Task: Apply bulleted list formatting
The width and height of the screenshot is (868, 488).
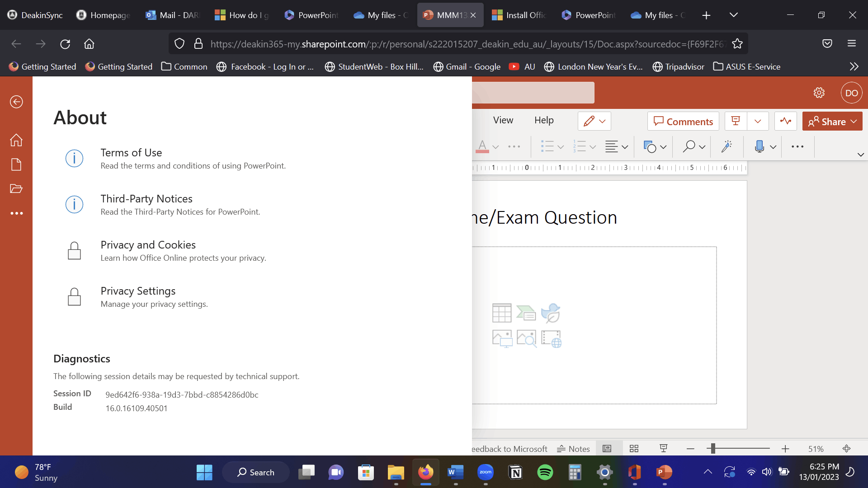Action: click(x=547, y=146)
